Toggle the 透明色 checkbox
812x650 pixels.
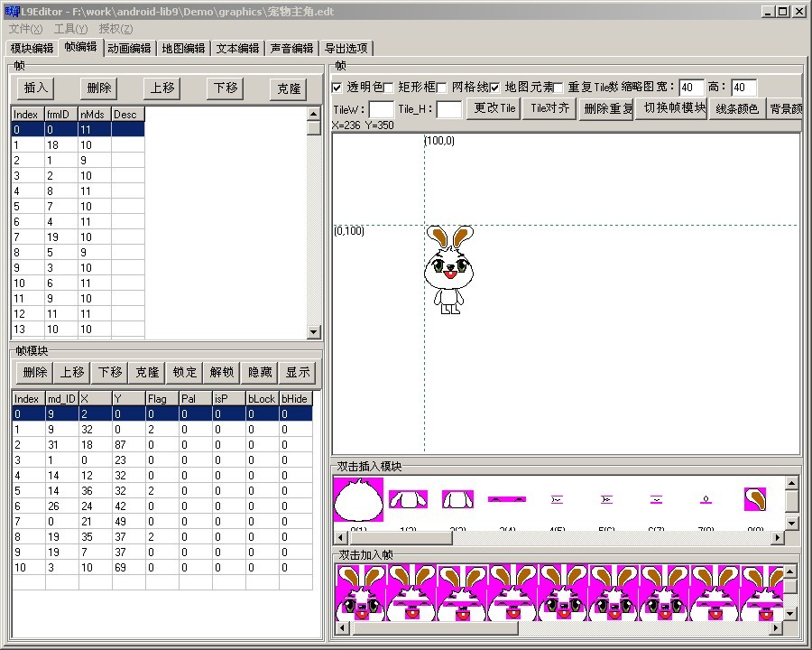[x=337, y=88]
